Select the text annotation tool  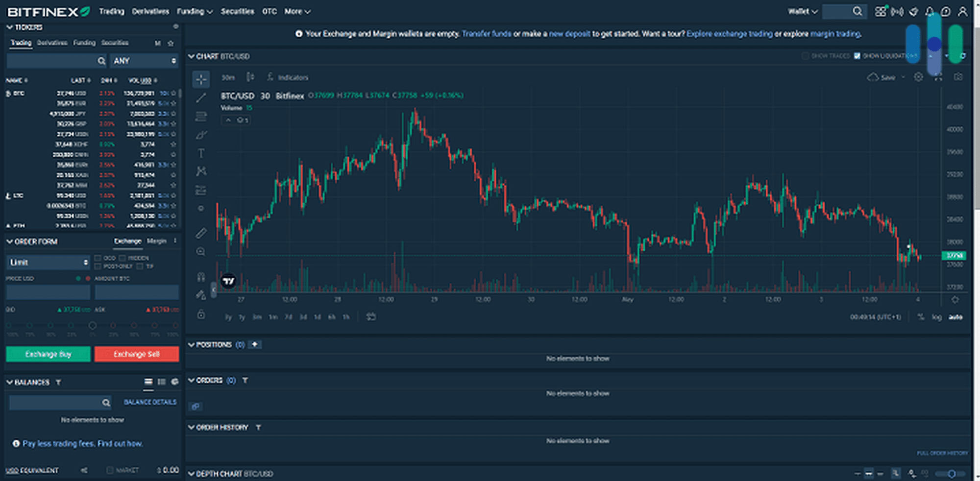coord(201,153)
